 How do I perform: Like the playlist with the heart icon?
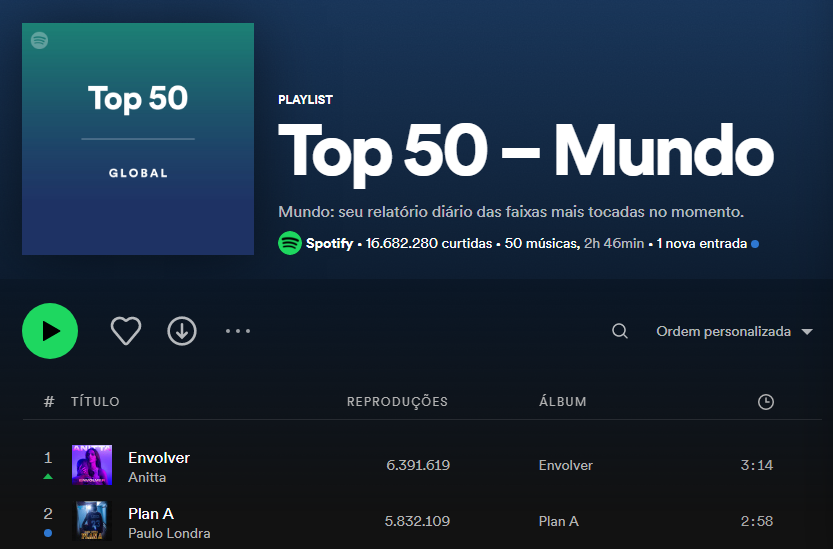coord(126,331)
